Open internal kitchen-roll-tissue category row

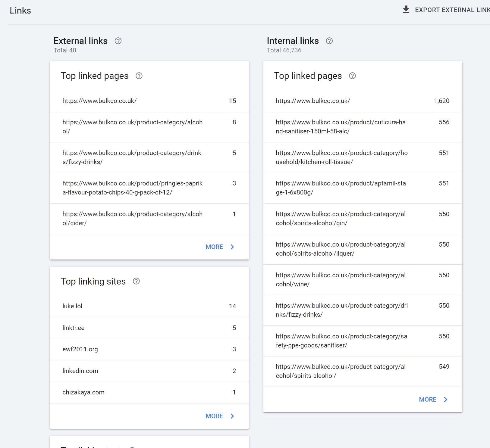pos(363,157)
